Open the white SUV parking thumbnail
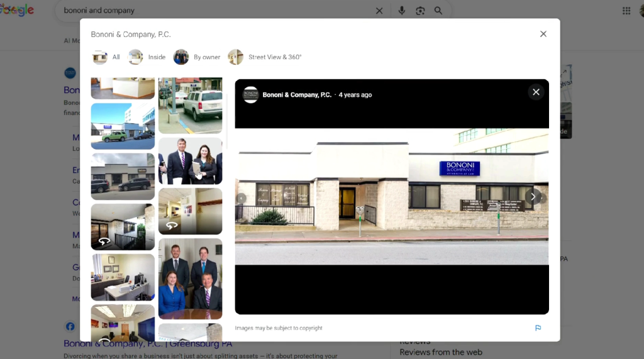Image resolution: width=644 pixels, height=359 pixels. tap(190, 104)
